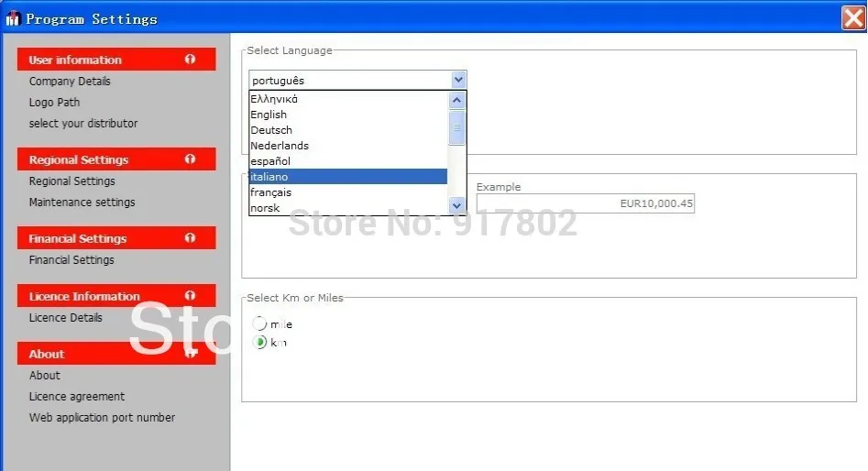Collapse the User information section icon
The image size is (868, 471).
pos(190,60)
